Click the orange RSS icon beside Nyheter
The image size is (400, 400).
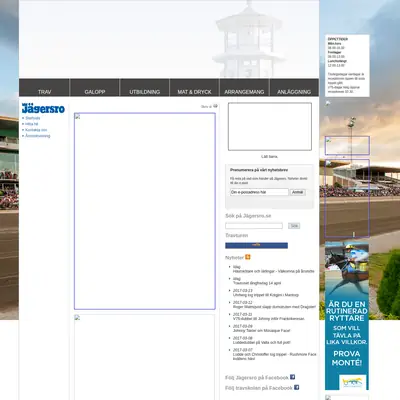(248, 257)
